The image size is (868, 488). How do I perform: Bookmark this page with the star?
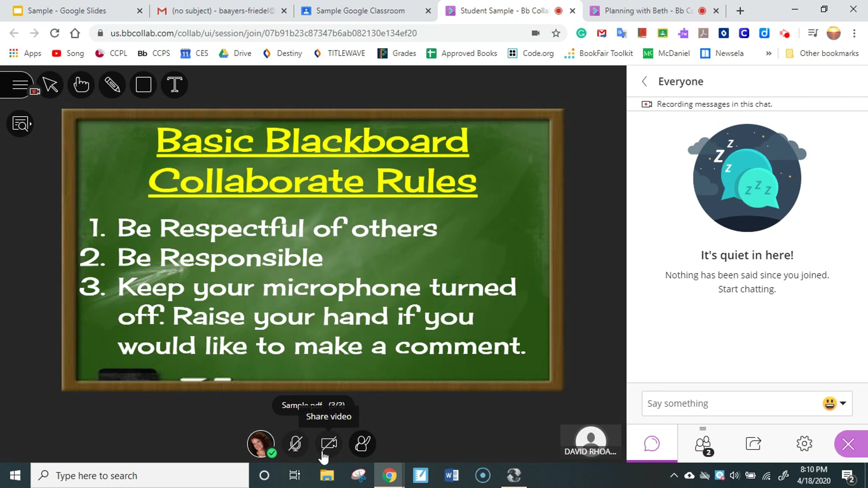(x=556, y=33)
